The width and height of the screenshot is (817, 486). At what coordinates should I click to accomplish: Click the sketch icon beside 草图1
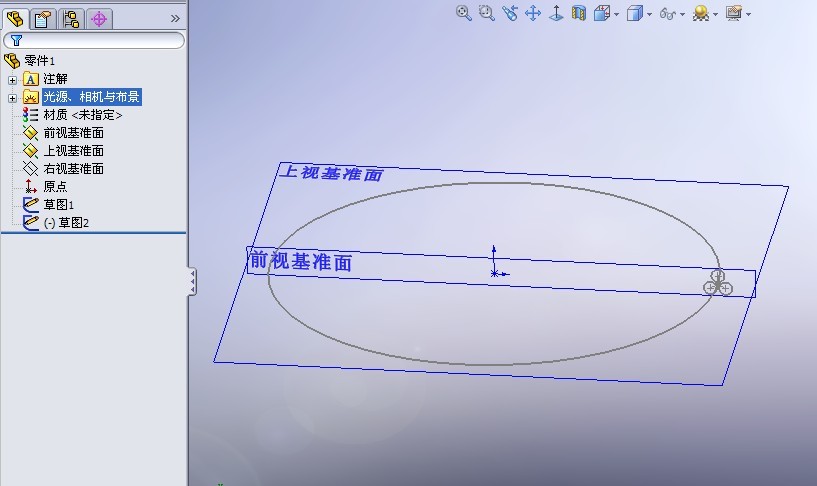pos(30,204)
